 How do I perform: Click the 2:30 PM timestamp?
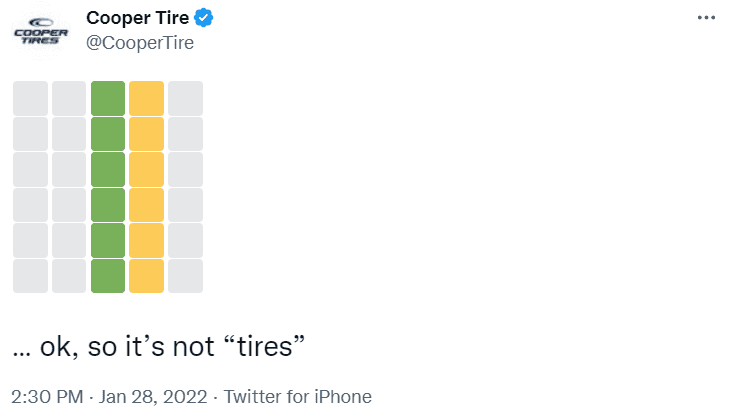(x=48, y=396)
